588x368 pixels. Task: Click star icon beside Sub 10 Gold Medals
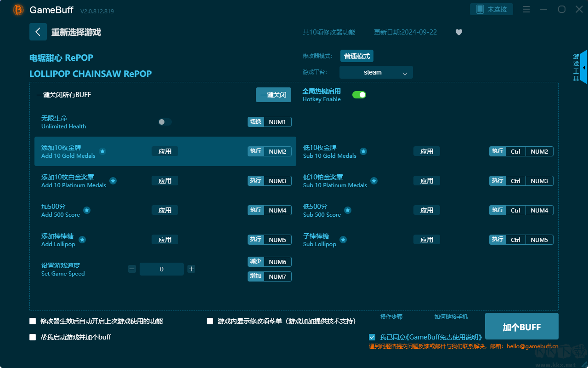pyautogui.click(x=363, y=151)
